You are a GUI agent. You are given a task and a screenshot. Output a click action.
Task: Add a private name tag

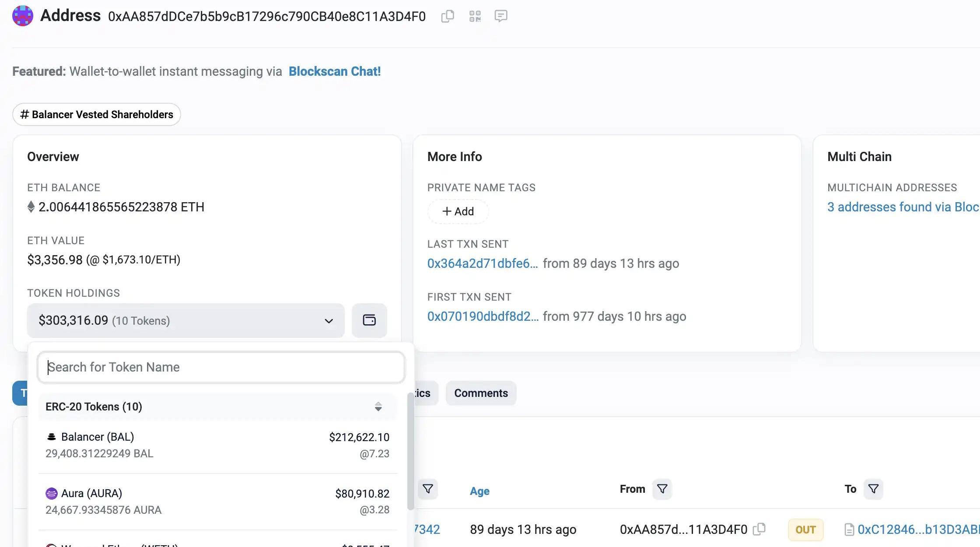point(458,211)
